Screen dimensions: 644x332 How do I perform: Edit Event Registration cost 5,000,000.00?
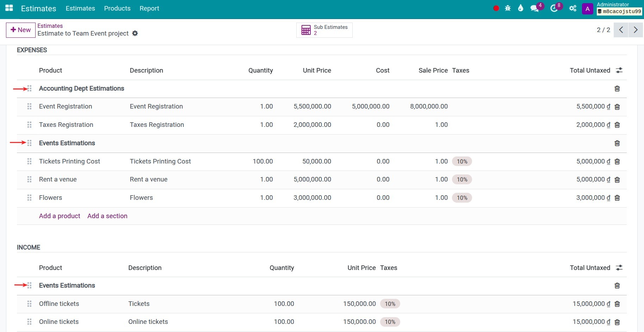[x=371, y=106]
